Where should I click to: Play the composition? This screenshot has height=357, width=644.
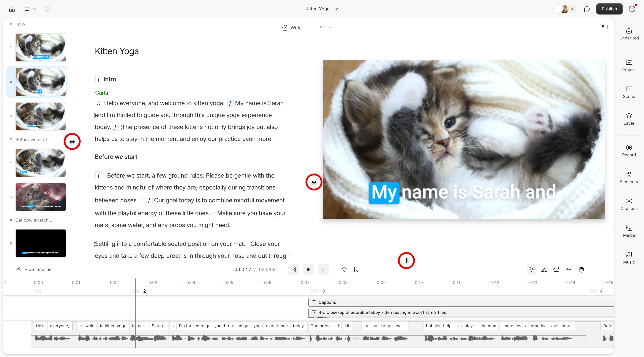[x=308, y=269]
